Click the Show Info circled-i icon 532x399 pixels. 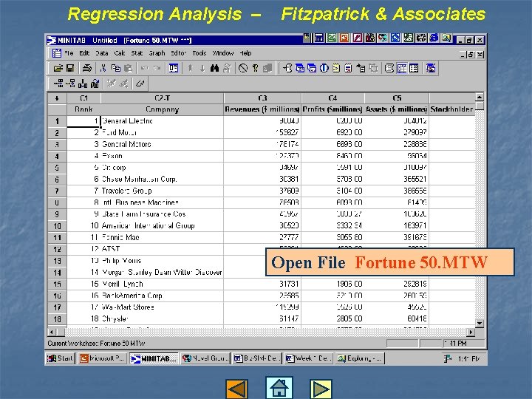click(x=324, y=68)
